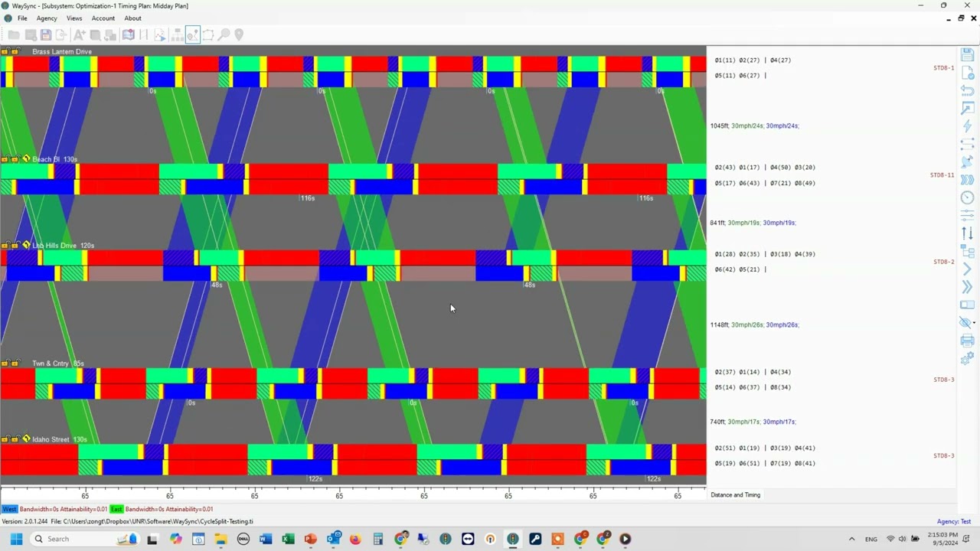Click the lightning bolt sidebar icon
The height and width of the screenshot is (551, 980).
[x=968, y=126]
